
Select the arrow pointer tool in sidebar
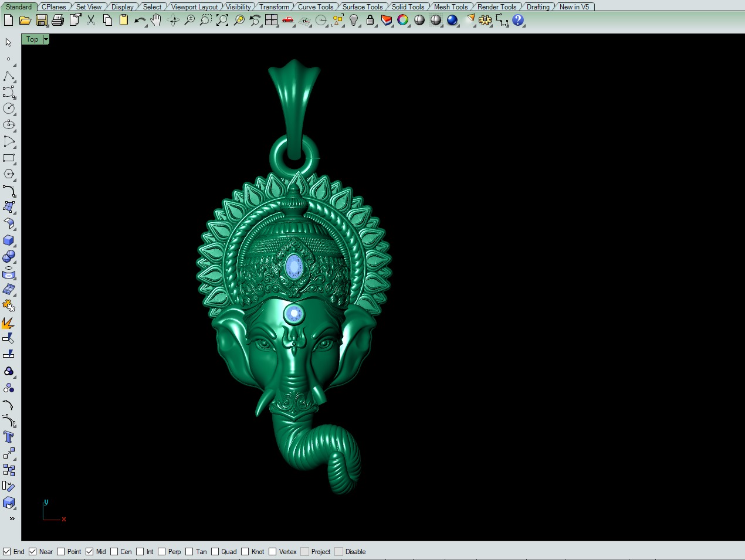click(8, 42)
